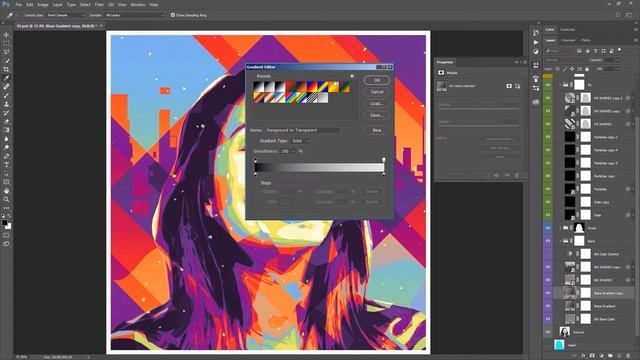This screenshot has width=640, height=360.
Task: Select the Pen tool
Action: pos(6,156)
